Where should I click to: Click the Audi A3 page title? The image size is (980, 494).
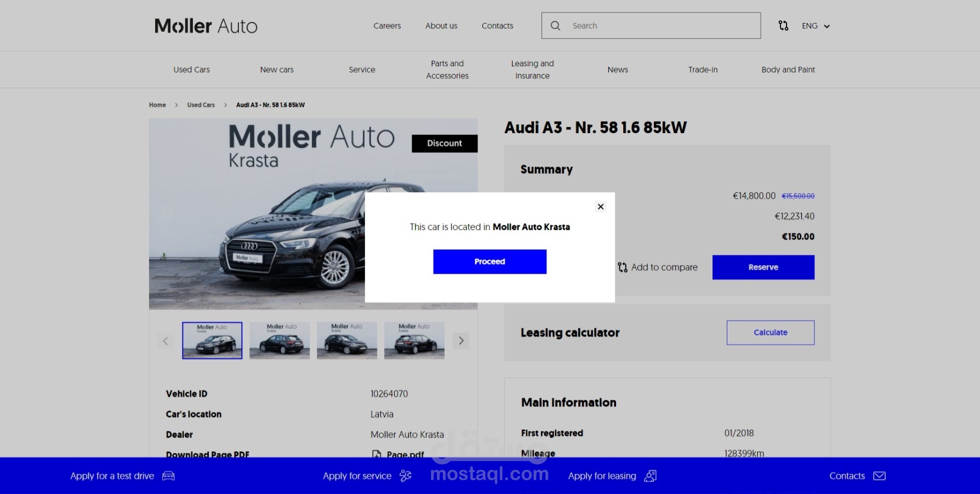coord(595,128)
